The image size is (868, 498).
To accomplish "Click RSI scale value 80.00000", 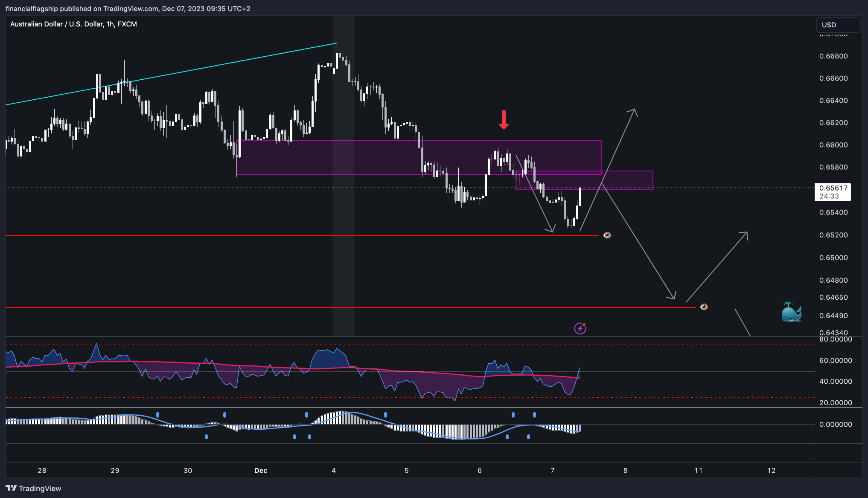I will [x=836, y=339].
